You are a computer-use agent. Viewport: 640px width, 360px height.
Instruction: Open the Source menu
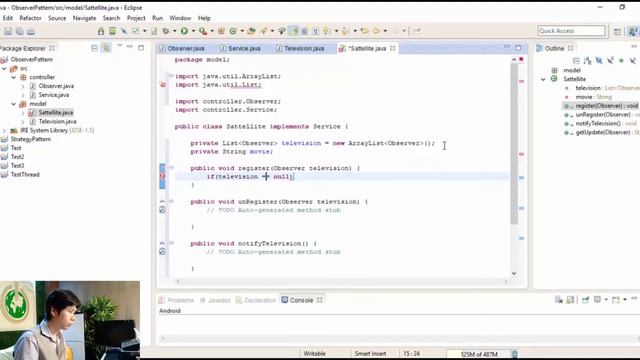57,18
